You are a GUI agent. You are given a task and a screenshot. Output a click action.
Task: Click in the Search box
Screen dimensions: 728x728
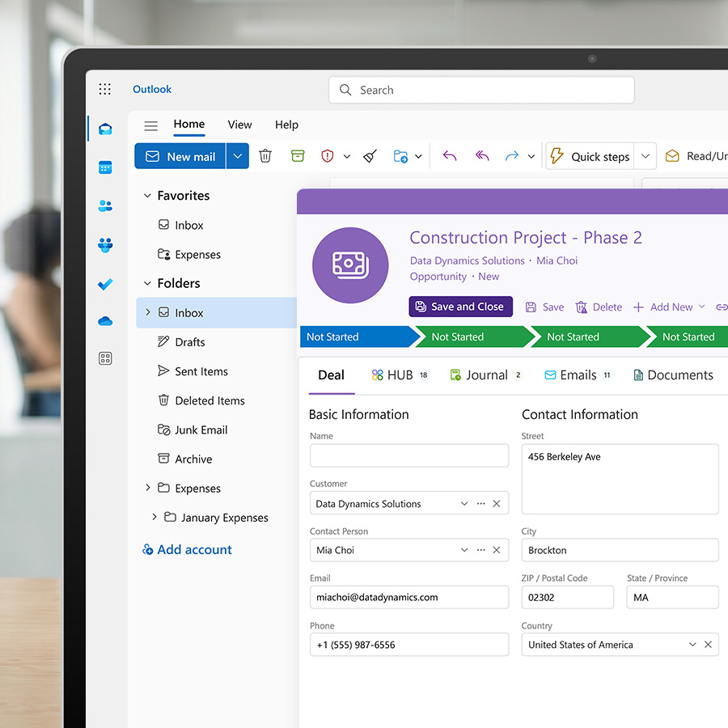[x=481, y=90]
